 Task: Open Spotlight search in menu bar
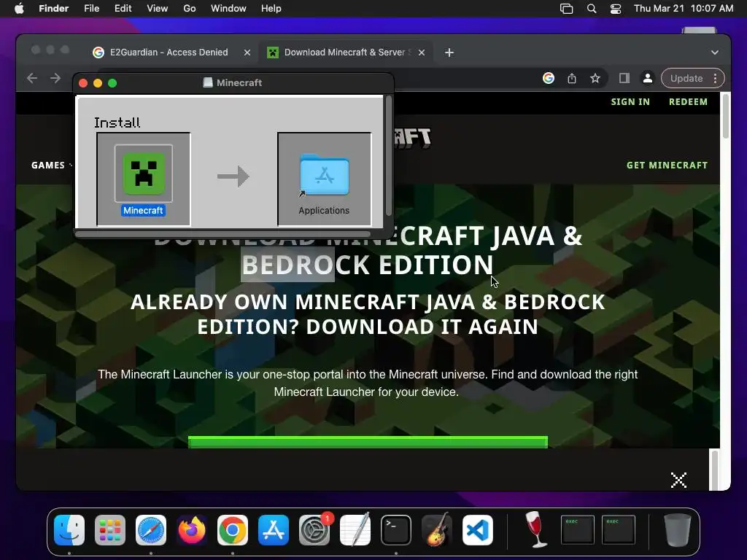[x=591, y=9]
